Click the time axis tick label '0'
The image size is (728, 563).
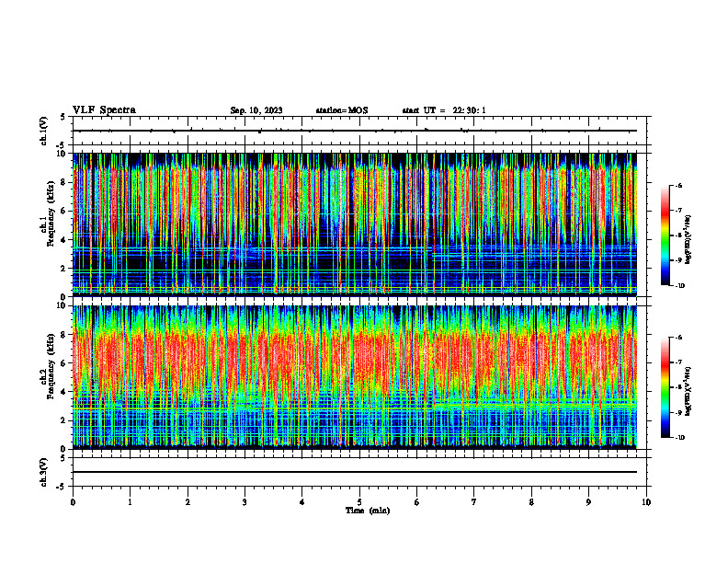click(73, 502)
